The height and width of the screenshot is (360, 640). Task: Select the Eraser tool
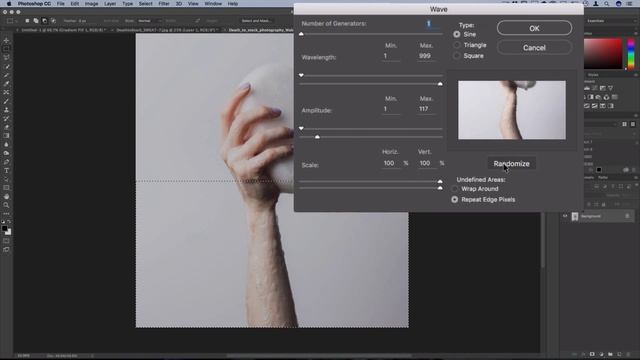(6, 127)
